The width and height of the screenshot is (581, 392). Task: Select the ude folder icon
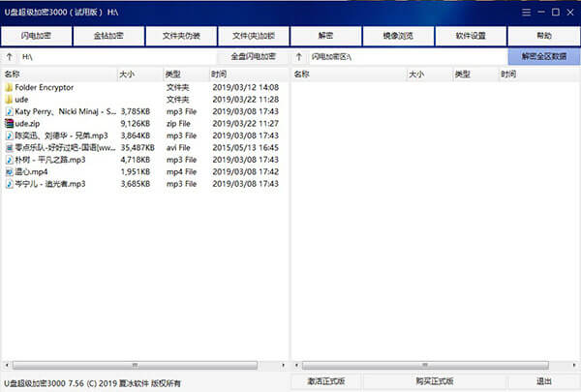click(x=10, y=100)
